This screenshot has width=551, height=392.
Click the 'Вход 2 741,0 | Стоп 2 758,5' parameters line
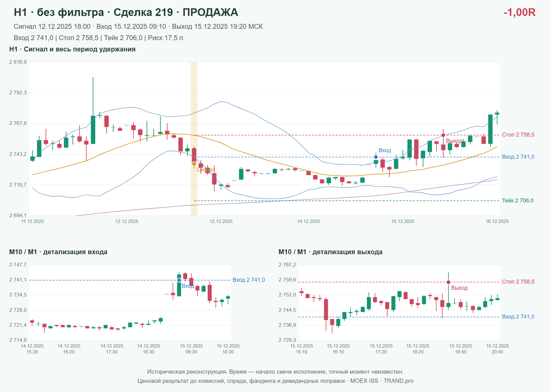(99, 38)
